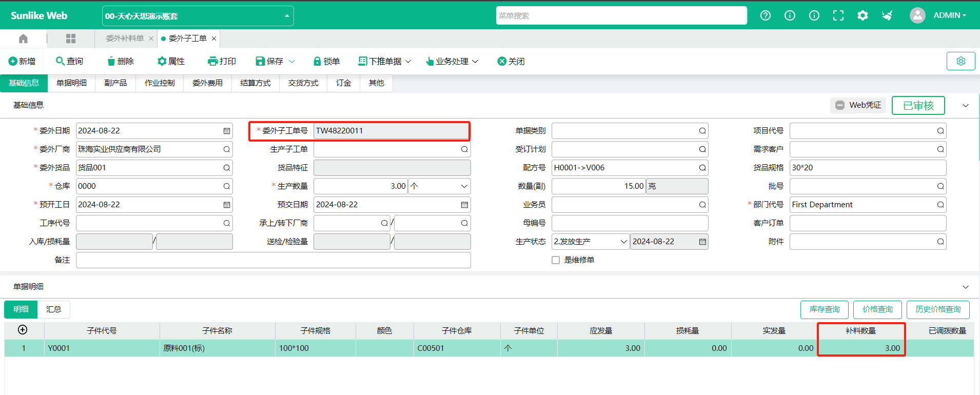The image size is (980, 395).
Task: Click the 菜单搜索 search box
Action: click(621, 15)
